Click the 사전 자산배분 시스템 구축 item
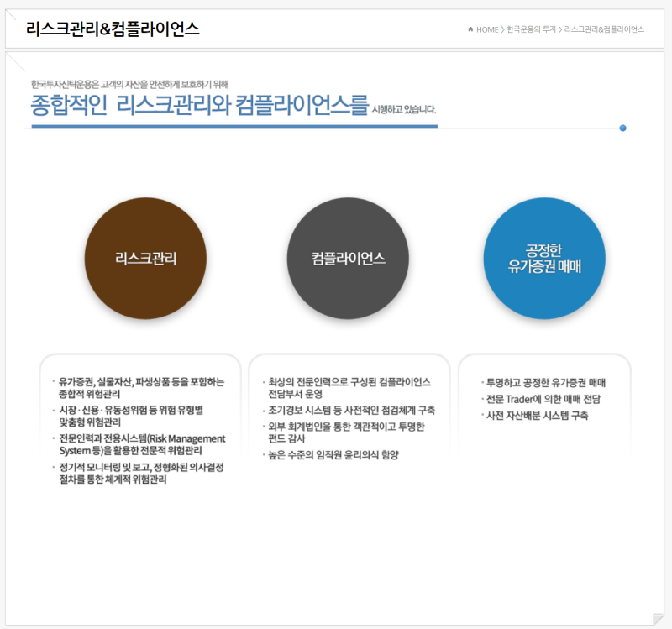This screenshot has height=629, width=672. point(537,416)
